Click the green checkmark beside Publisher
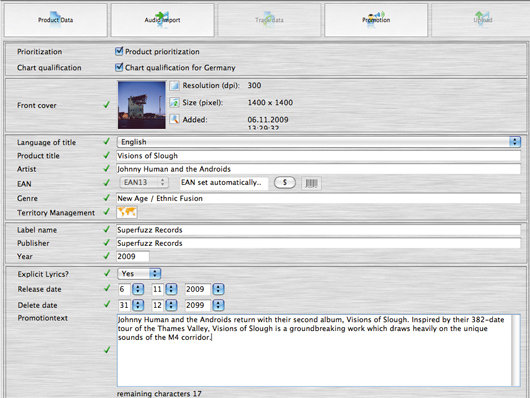The height and width of the screenshot is (398, 530). [x=106, y=242]
